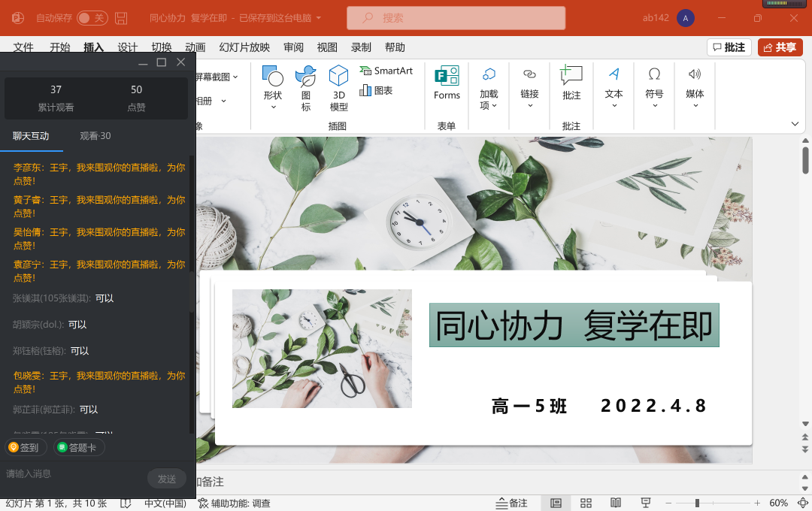This screenshot has height=511, width=812.
Task: Toggle the notes pane with 备注 in the status bar
Action: click(512, 503)
